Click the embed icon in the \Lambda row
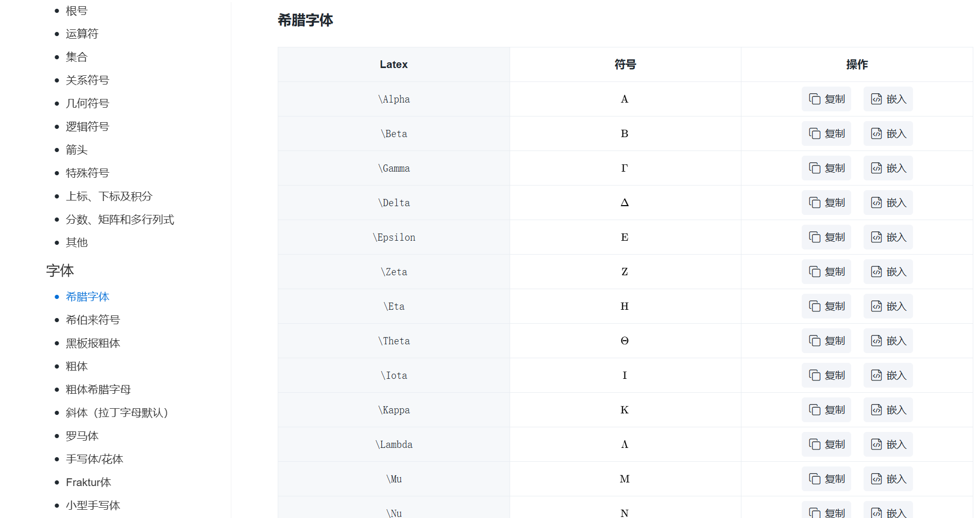 click(876, 444)
